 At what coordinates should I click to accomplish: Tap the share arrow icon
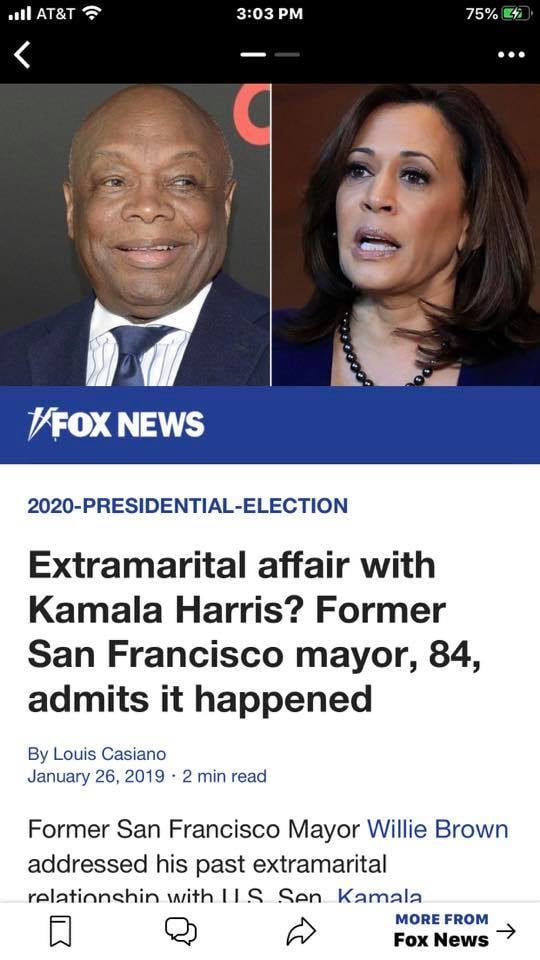point(301,931)
